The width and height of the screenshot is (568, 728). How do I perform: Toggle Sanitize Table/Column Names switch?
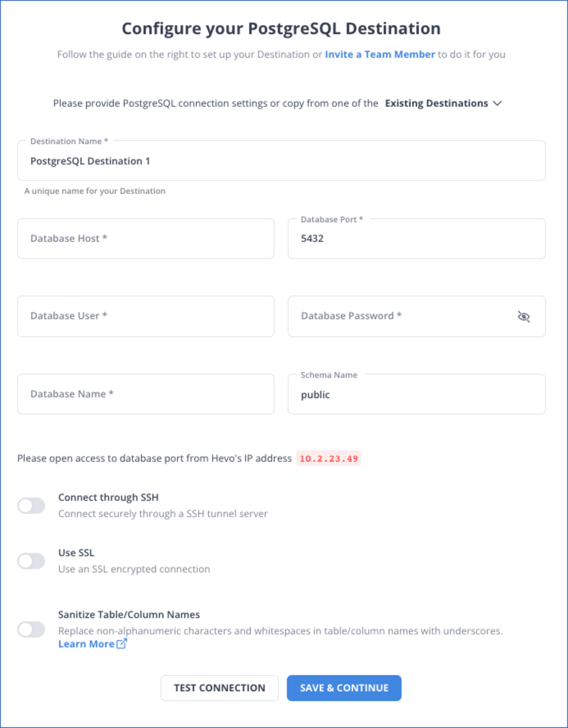pos(31,629)
